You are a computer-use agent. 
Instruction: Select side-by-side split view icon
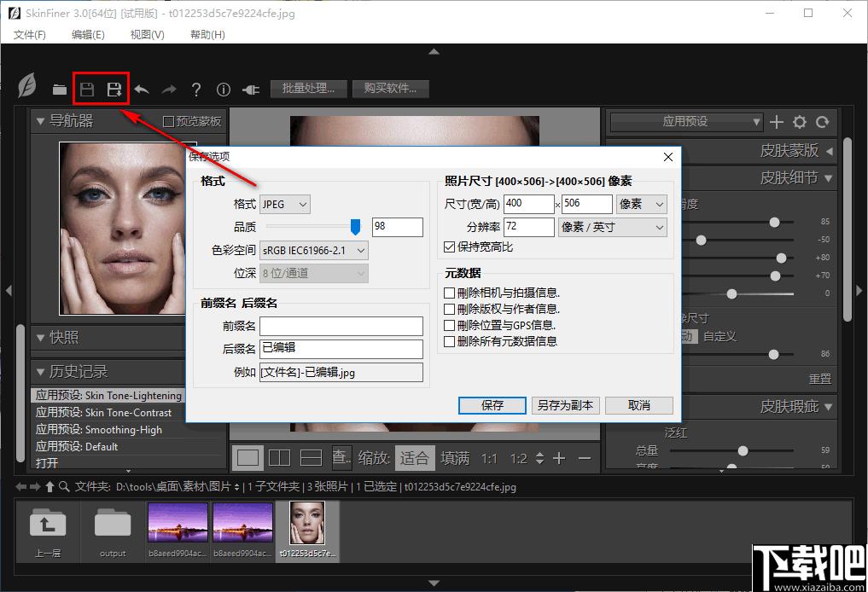tap(279, 458)
